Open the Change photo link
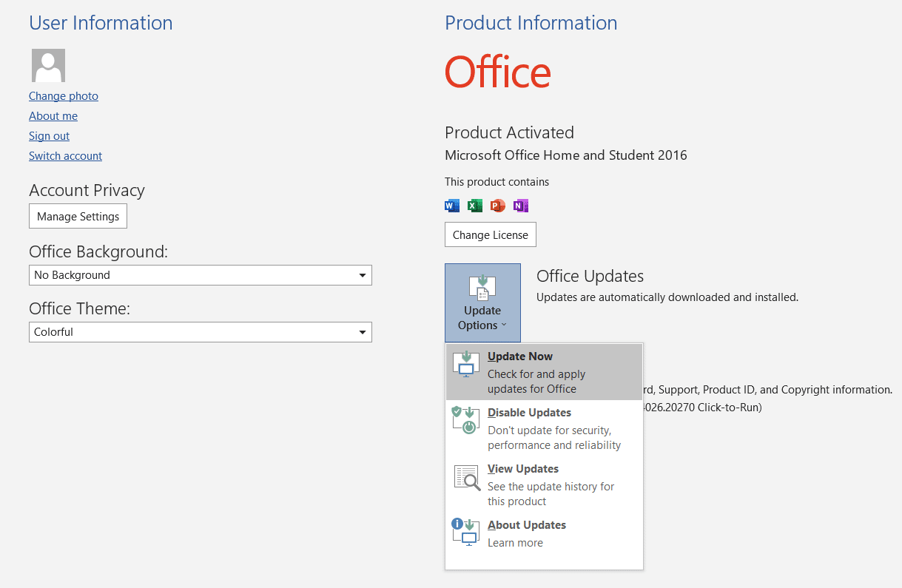The height and width of the screenshot is (588, 902). [63, 95]
